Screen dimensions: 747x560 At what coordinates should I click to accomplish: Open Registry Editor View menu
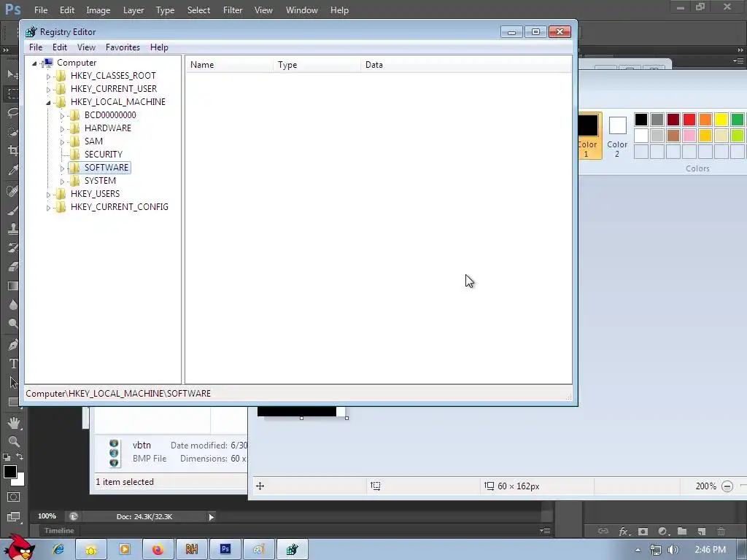coord(86,47)
